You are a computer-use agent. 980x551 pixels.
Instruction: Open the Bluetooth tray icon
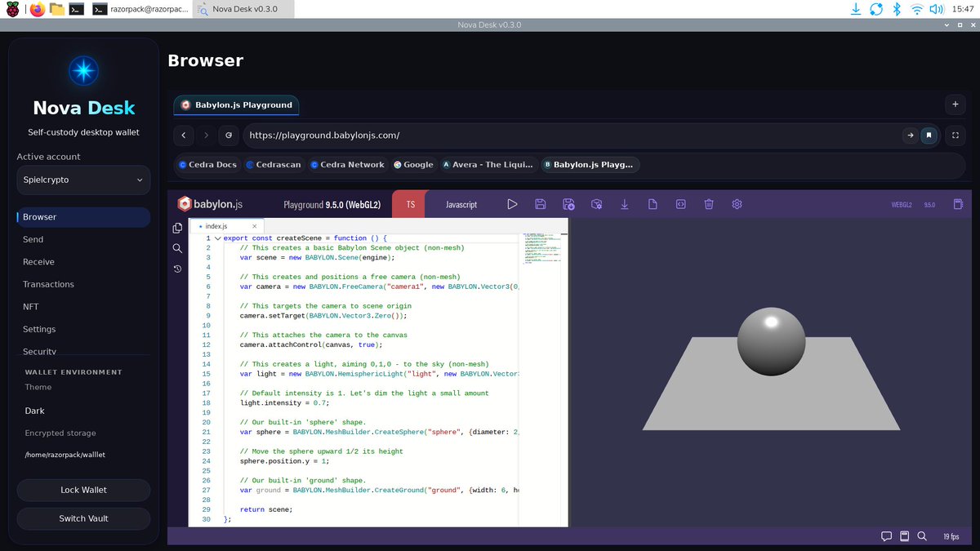coord(896,9)
